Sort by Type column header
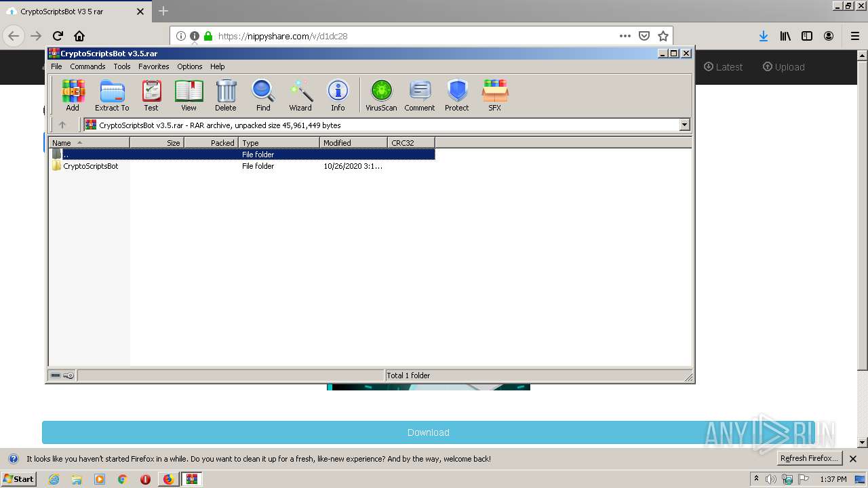This screenshot has height=488, width=868. [x=279, y=142]
